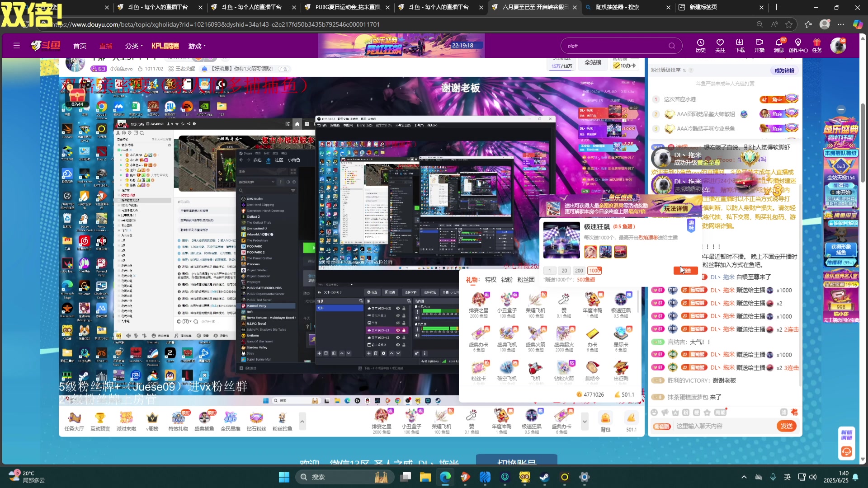
Task: Go to 直播 in Douyu navigation
Action: click(106, 46)
